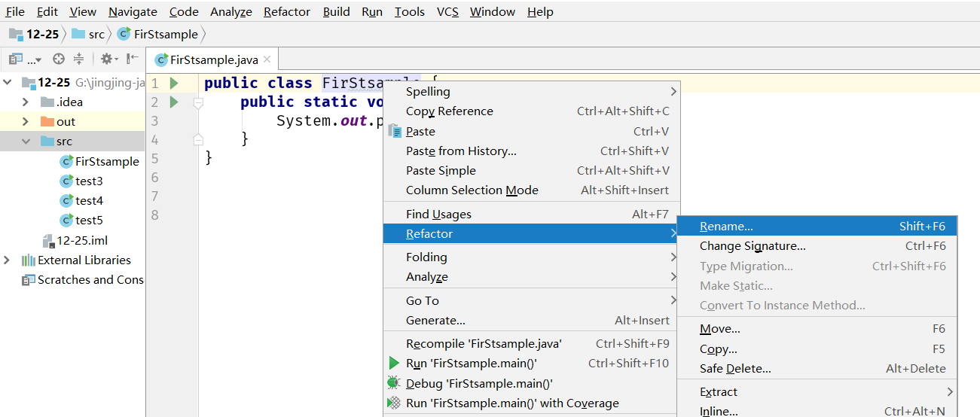This screenshot has height=417, width=980.
Task: Hide the Project tool window
Action: tap(133, 59)
